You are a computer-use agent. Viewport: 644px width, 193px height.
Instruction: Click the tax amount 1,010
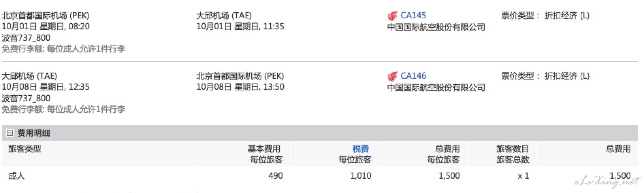pos(361,176)
